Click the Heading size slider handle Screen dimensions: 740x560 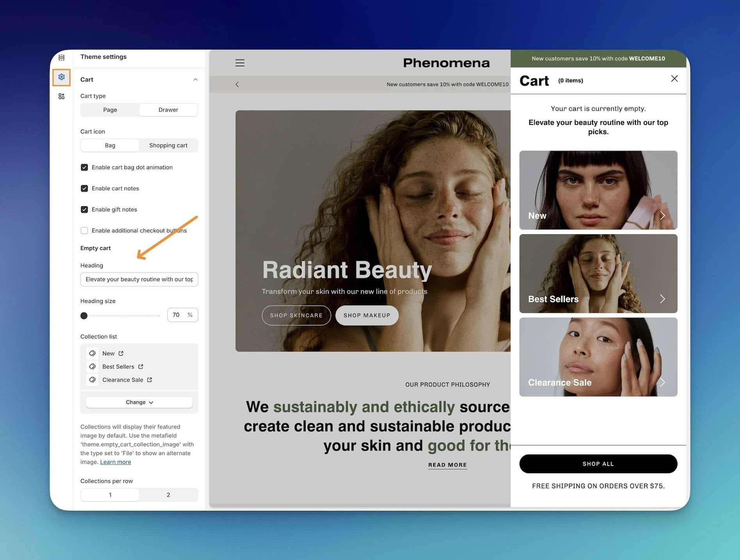point(84,315)
